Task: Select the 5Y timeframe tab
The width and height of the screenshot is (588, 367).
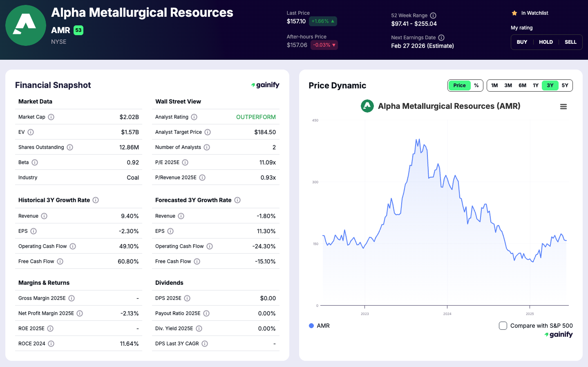Action: 565,86
